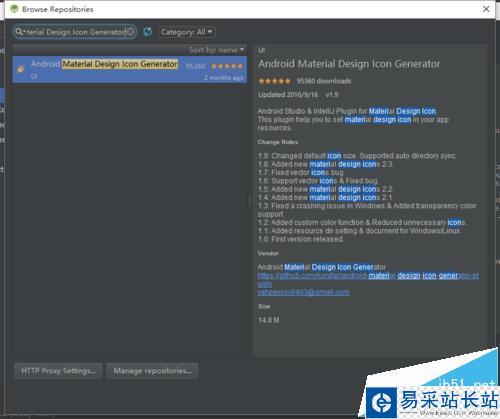Open the GitHub plugin URL link
The width and height of the screenshot is (500, 419).
[368, 280]
